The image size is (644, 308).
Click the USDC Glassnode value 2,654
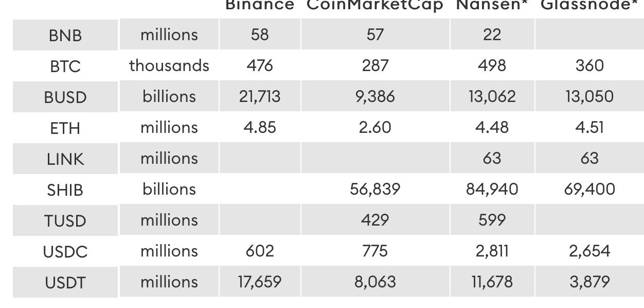coord(589,251)
